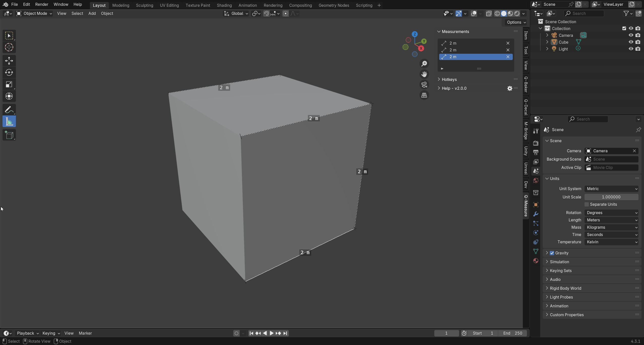This screenshot has height=345, width=644.
Task: Click the Z axis on navigation gizmo
Action: (415, 34)
